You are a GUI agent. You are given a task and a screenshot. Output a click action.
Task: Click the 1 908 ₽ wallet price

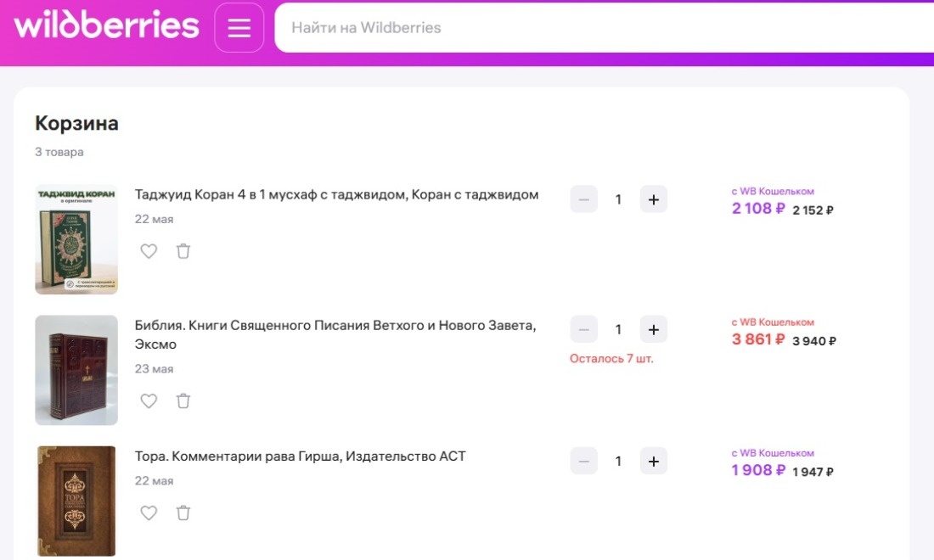[758, 471]
